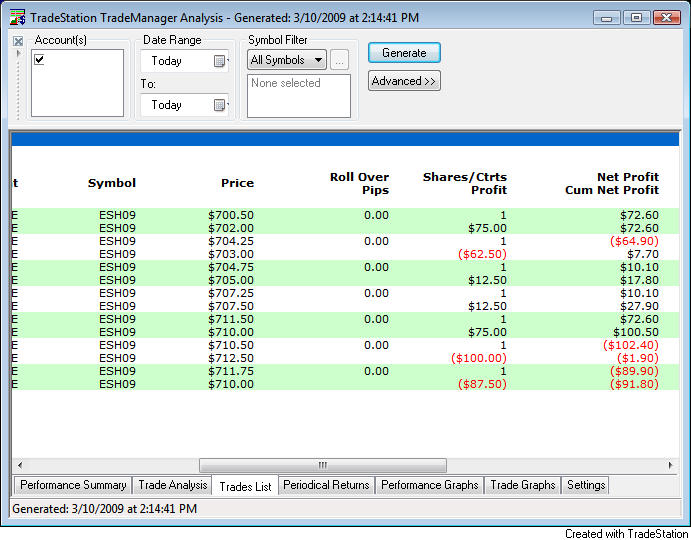
Task: Click cumulative net profit $27.90
Action: point(639,306)
